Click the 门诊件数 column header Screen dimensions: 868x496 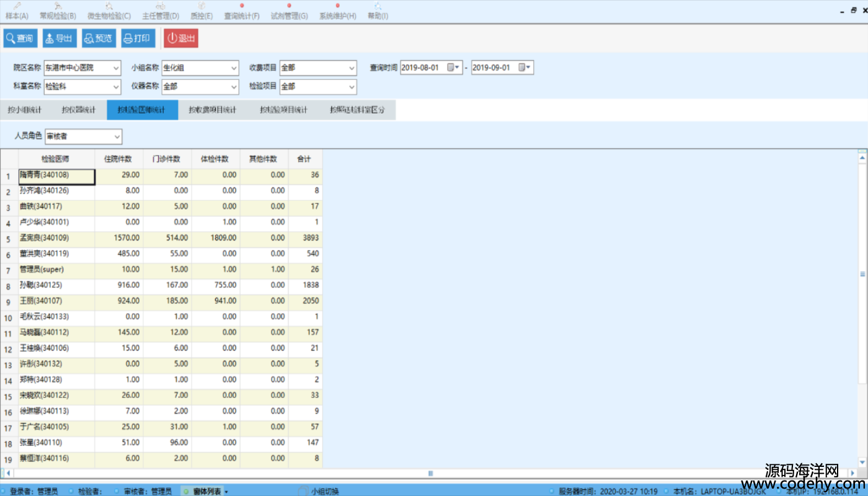[x=167, y=159]
